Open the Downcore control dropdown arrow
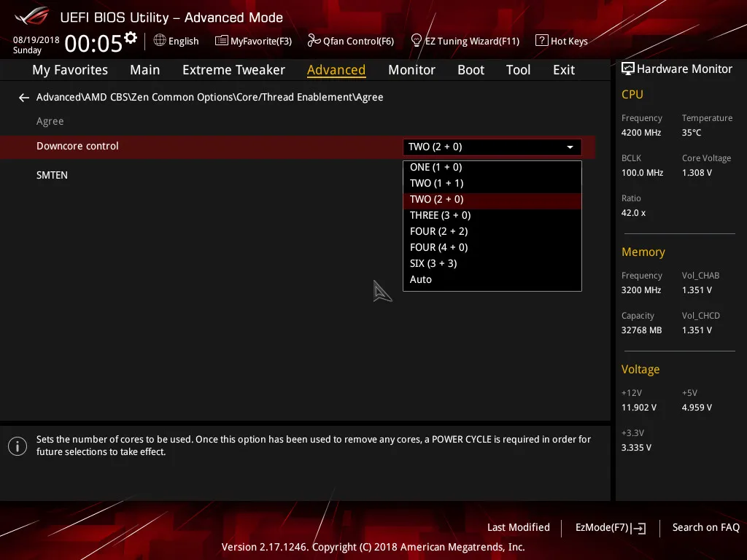 click(570, 147)
